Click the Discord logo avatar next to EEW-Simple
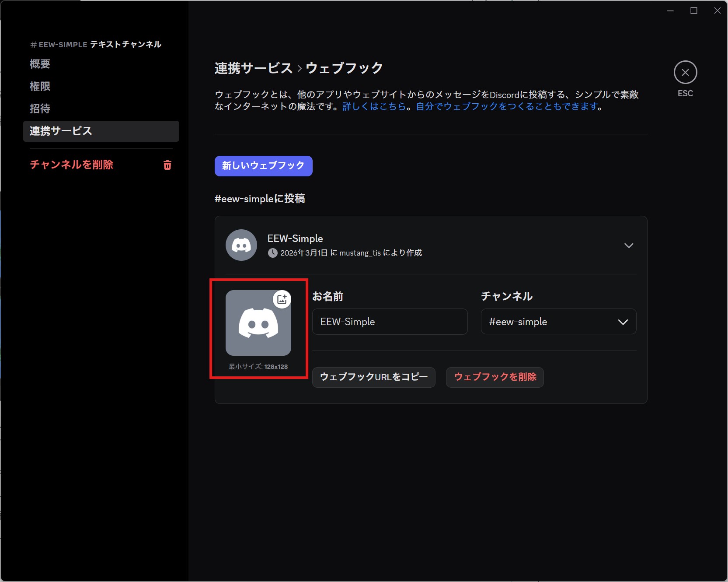The image size is (728, 582). [x=241, y=245]
